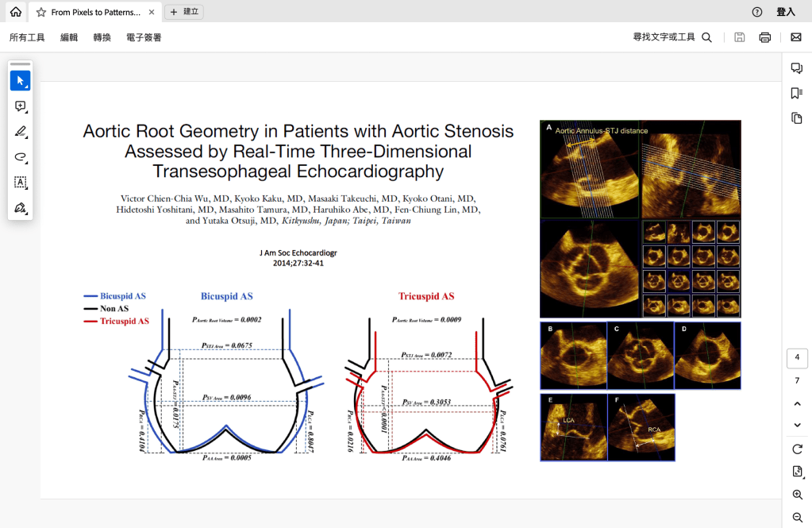Open the comments panel in the right sidebar
This screenshot has width=812, height=528.
(797, 69)
